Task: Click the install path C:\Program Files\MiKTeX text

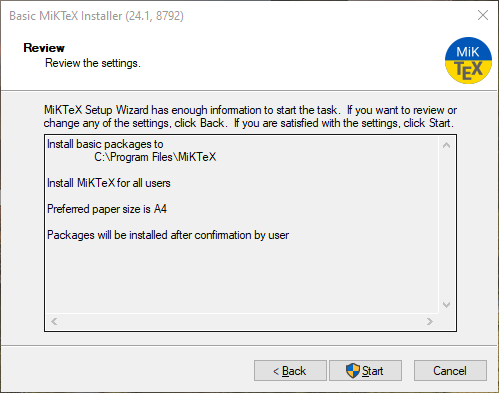Action: pyautogui.click(x=155, y=157)
